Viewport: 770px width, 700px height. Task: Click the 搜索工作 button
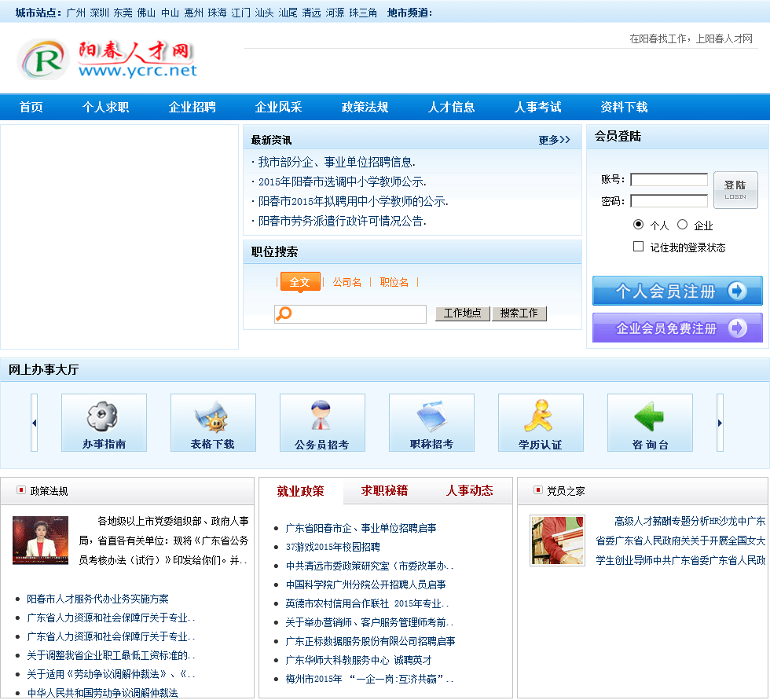pos(519,313)
